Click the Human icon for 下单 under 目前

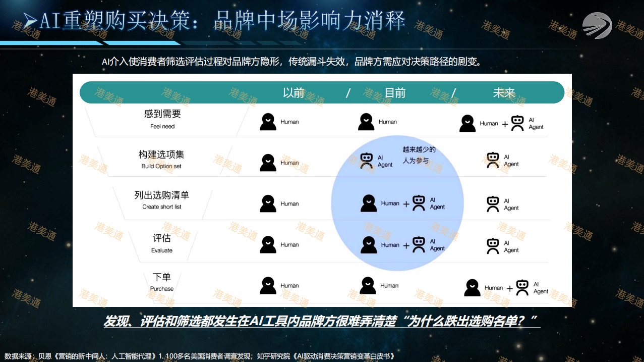(368, 285)
